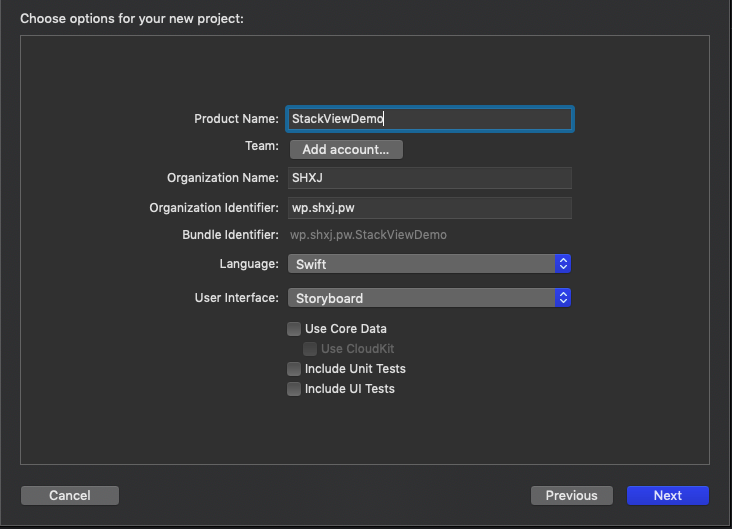Click the blue arrows on Language popup
732x529 pixels.
563,264
